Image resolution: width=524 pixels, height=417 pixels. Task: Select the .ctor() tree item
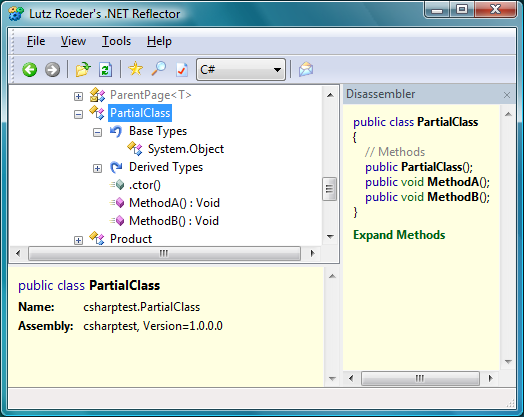(x=145, y=185)
